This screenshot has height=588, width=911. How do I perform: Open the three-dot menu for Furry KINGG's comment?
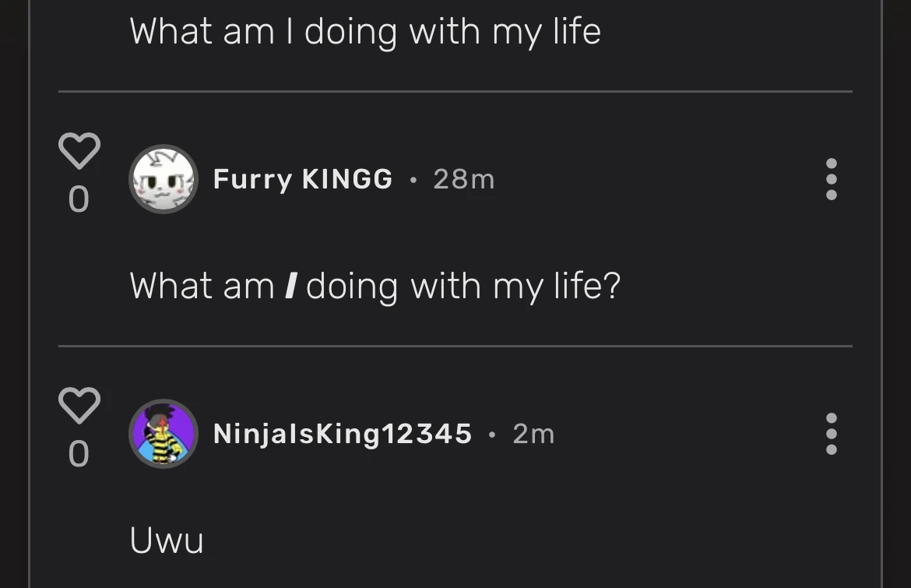click(x=831, y=179)
